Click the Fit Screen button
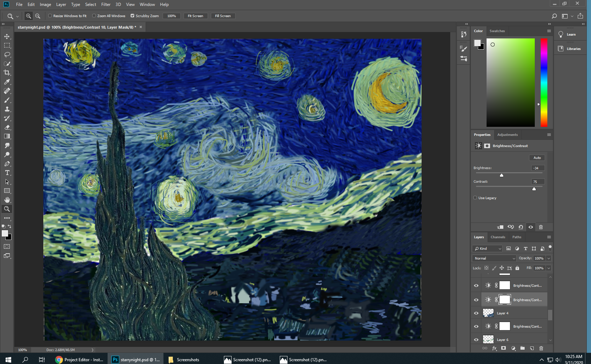 tap(195, 16)
